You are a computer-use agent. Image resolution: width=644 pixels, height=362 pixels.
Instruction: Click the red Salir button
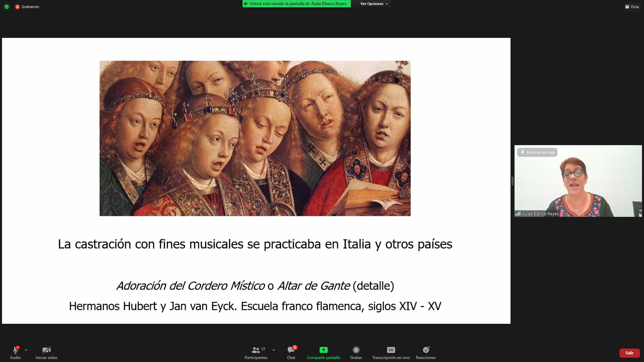point(629,353)
